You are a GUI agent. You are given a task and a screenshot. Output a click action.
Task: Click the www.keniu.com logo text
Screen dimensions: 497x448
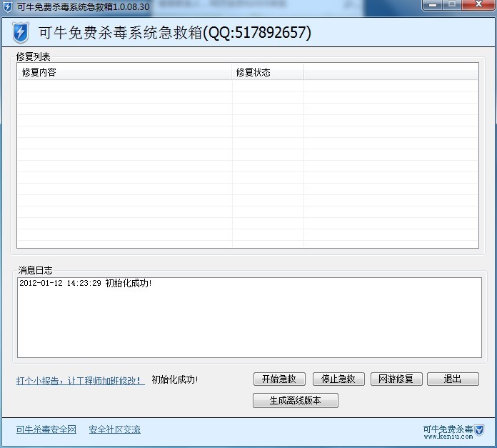point(448,437)
